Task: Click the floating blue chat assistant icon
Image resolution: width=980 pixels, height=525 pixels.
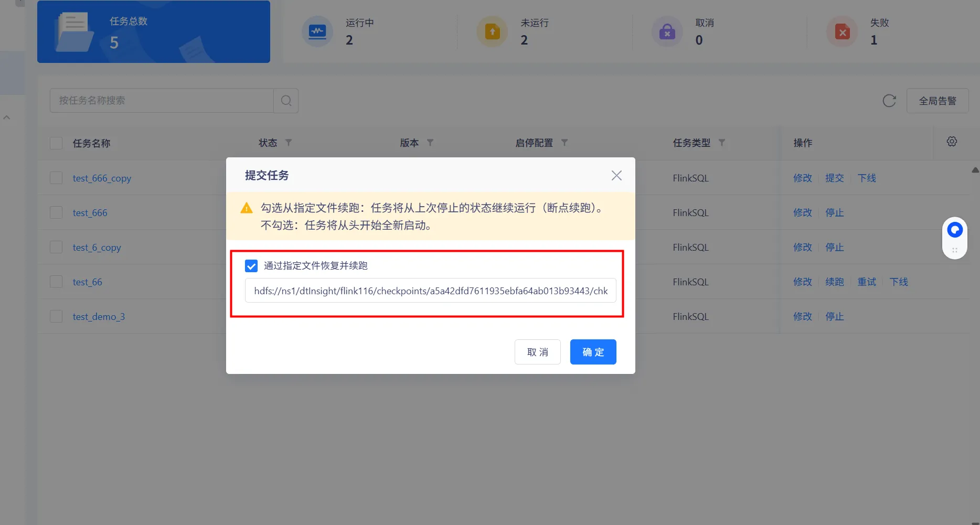Action: [x=954, y=230]
